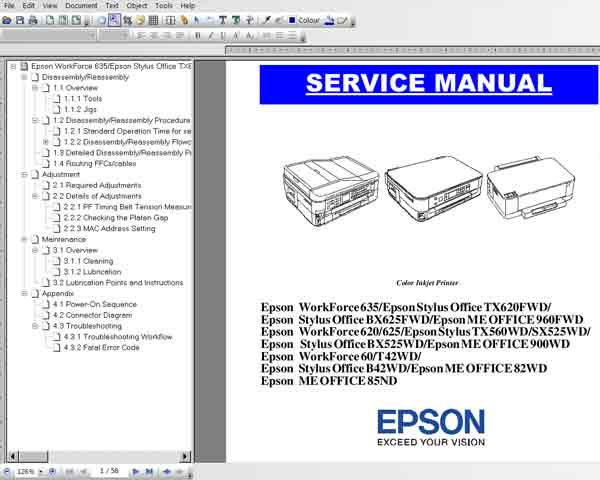Select the hand pan tool icon
This screenshot has width=600, height=480.
tap(101, 20)
